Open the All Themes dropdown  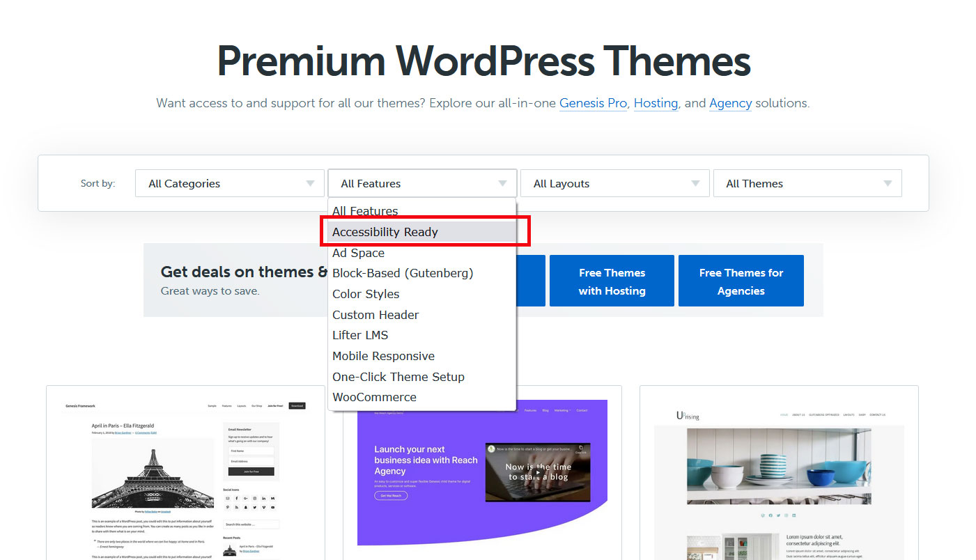click(x=807, y=183)
